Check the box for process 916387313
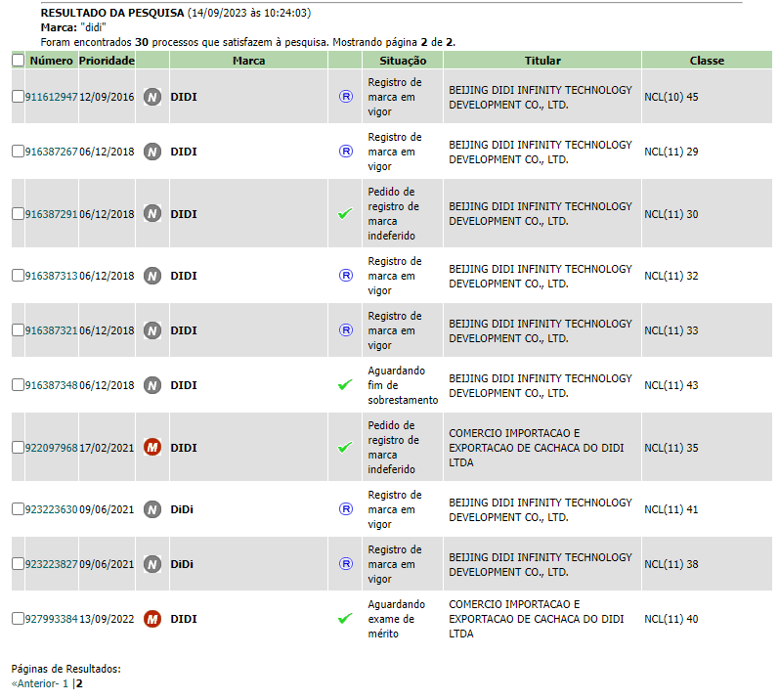Viewport: 779px width, 700px height. (18, 276)
